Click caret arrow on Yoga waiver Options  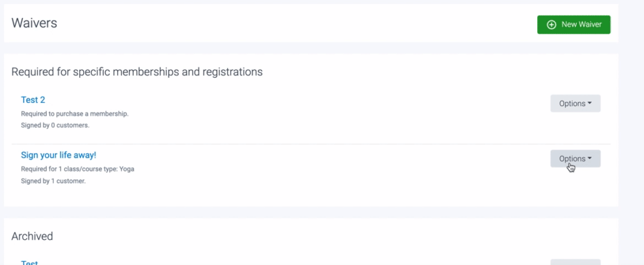(590, 159)
